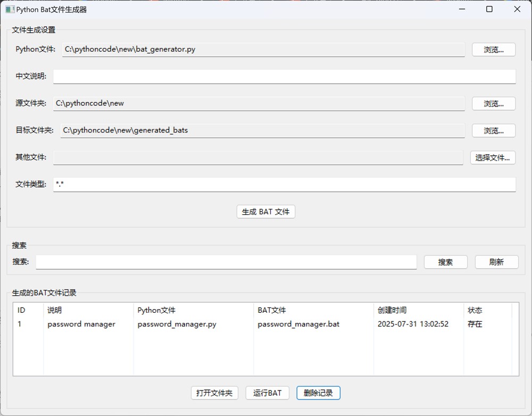Image resolution: width=532 pixels, height=416 pixels.
Task: Sort by BAT文件 column header
Action: [x=314, y=310]
